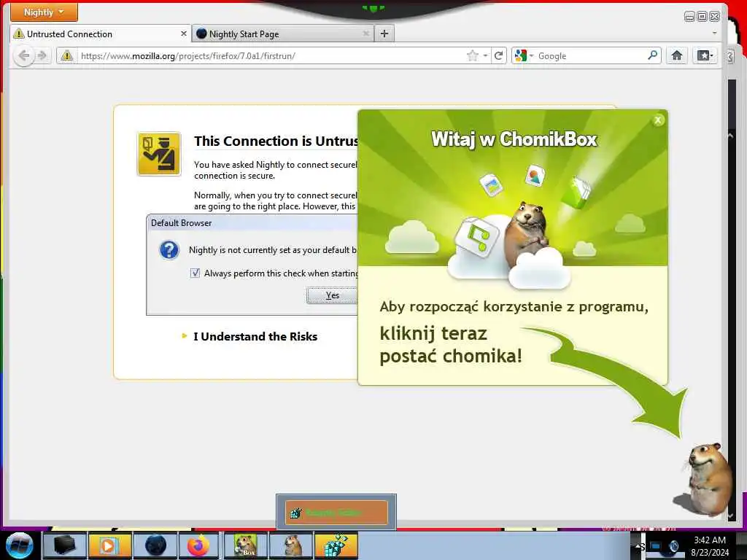The height and width of the screenshot is (560, 747).
Task: Click Yes in Default Browser dialog
Action: pos(332,295)
